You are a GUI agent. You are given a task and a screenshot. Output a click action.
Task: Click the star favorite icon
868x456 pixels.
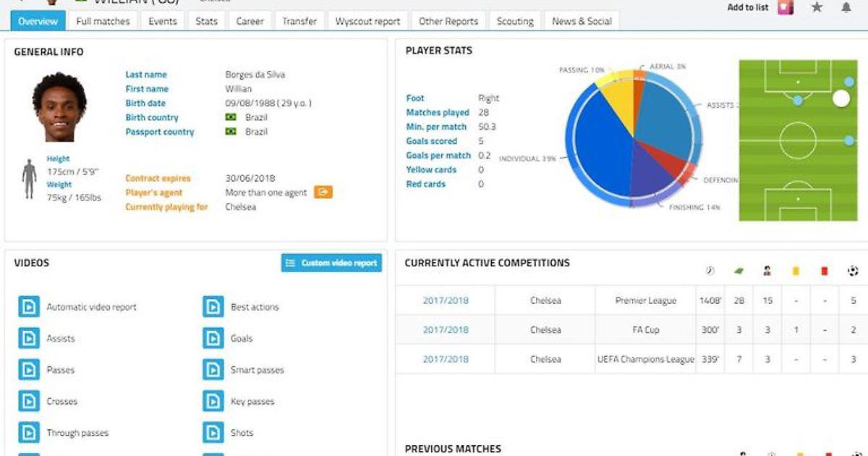click(817, 7)
